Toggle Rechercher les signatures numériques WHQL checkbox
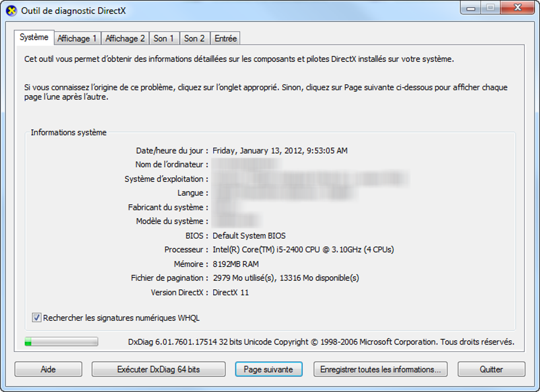This screenshot has width=540, height=392. (x=36, y=317)
